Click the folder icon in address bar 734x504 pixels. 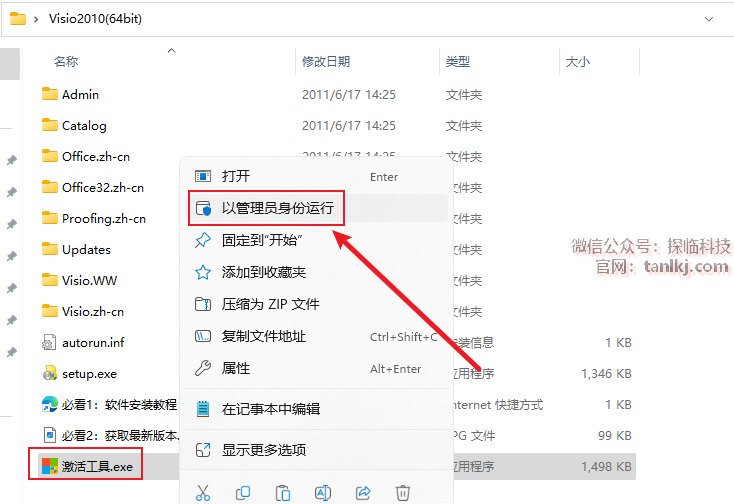click(x=18, y=19)
